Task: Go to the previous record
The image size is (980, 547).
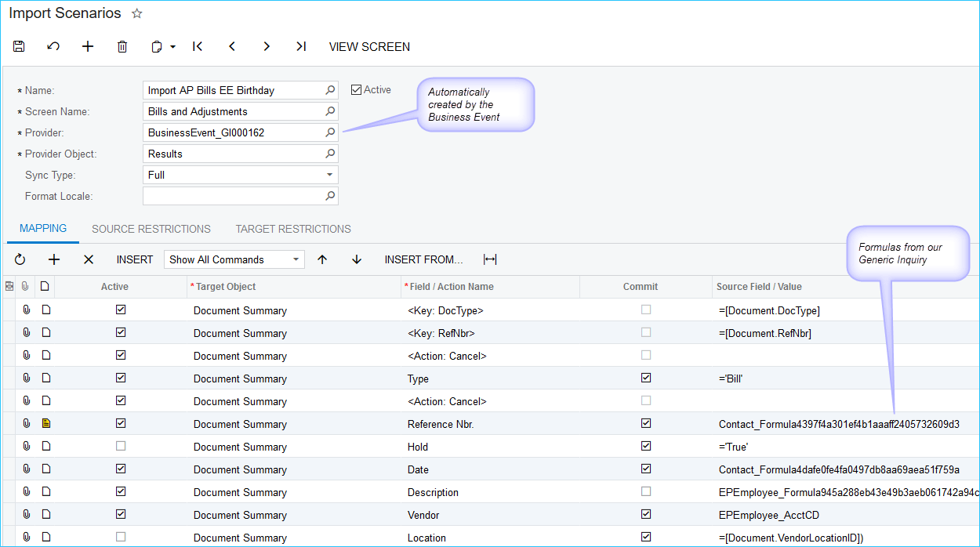Action: pos(232,46)
